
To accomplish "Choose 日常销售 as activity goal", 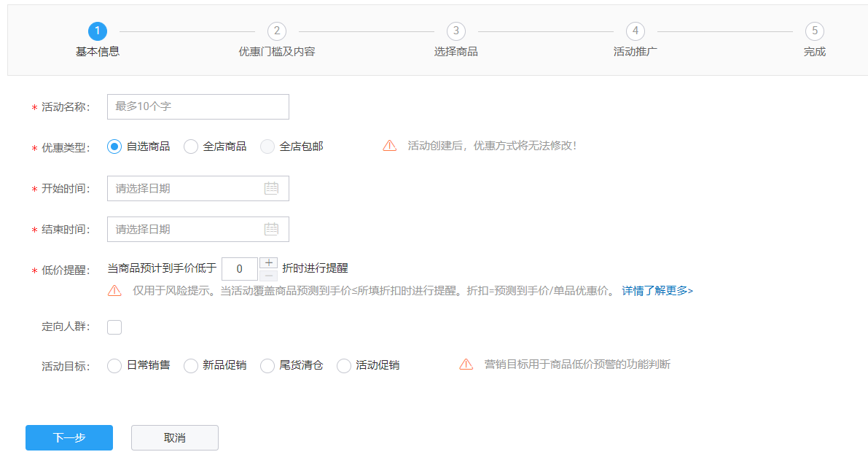I will coord(114,365).
